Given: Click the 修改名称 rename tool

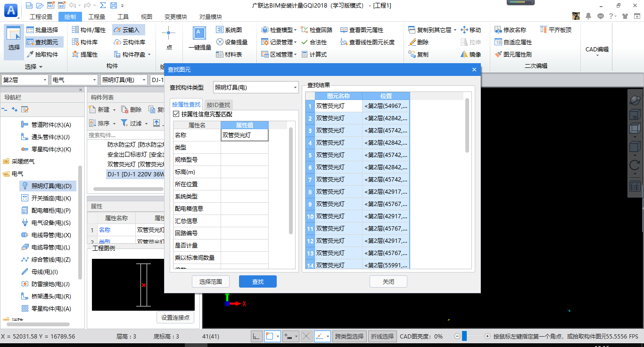Looking at the screenshot, I should (x=510, y=30).
